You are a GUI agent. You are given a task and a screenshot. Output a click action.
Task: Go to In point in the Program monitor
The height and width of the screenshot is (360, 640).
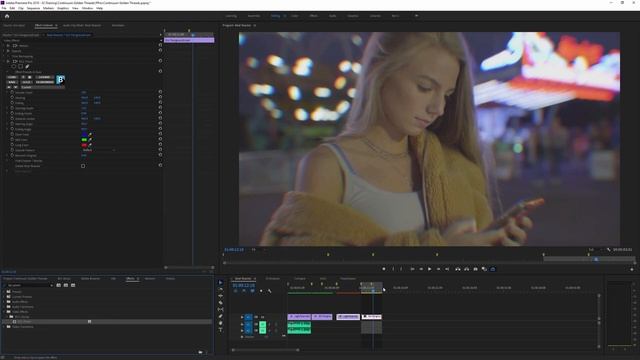click(412, 269)
